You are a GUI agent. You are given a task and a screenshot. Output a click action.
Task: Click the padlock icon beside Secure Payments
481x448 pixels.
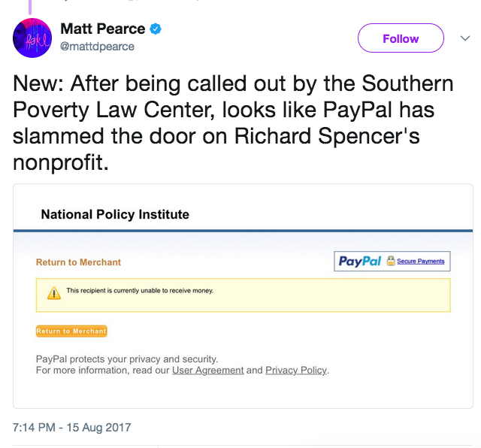[x=391, y=262]
